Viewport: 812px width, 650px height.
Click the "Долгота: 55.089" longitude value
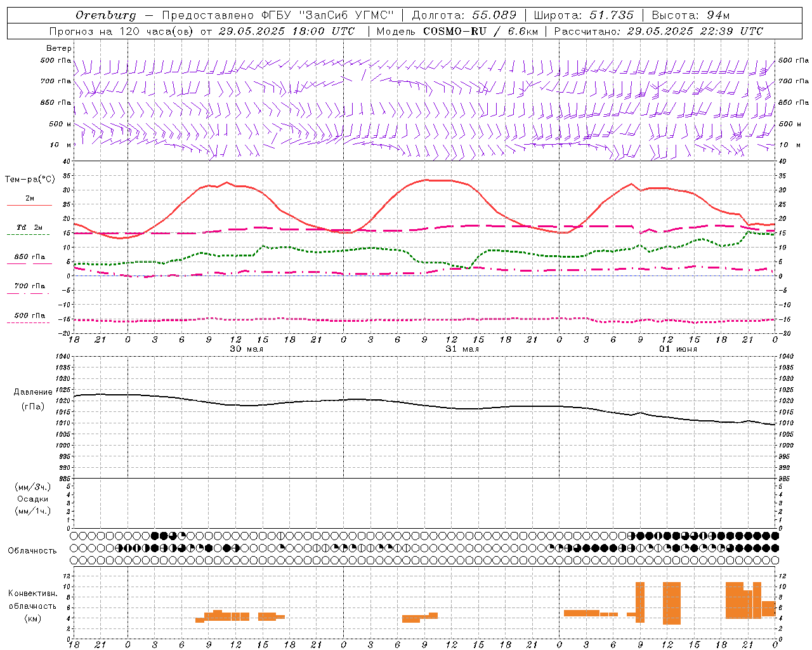(464, 15)
